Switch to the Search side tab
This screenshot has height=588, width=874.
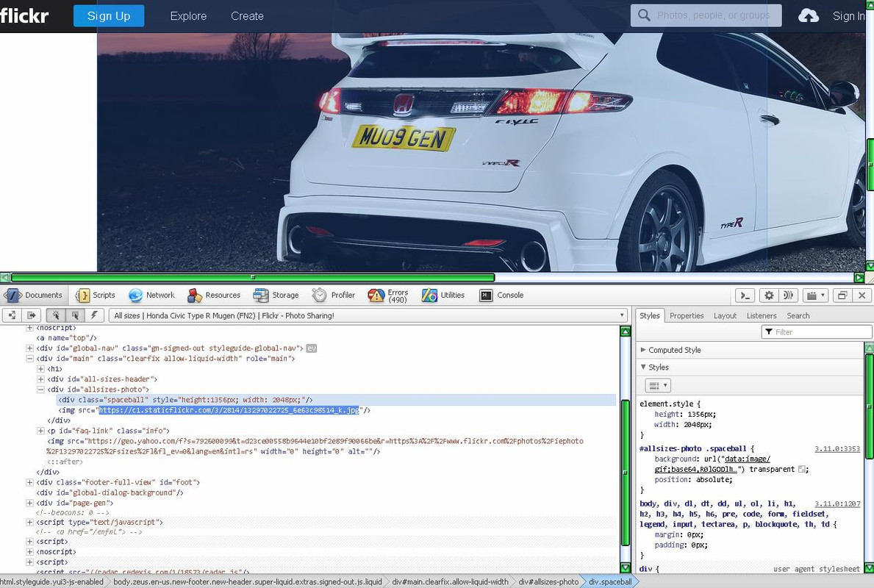pyautogui.click(x=798, y=315)
